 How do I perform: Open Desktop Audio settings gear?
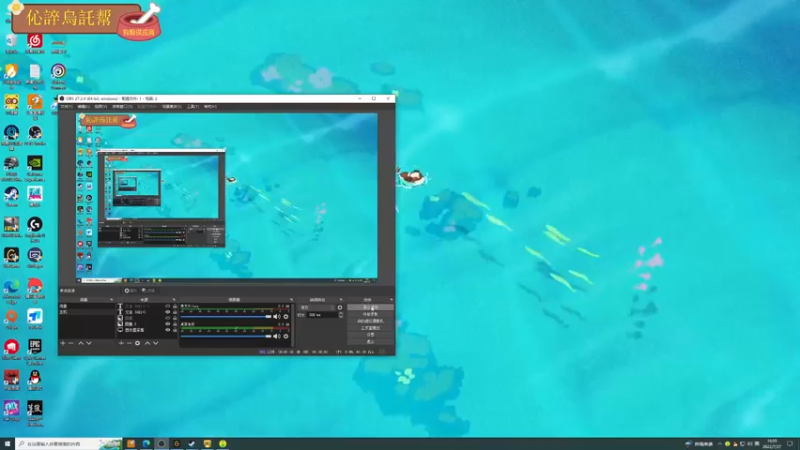(x=286, y=336)
